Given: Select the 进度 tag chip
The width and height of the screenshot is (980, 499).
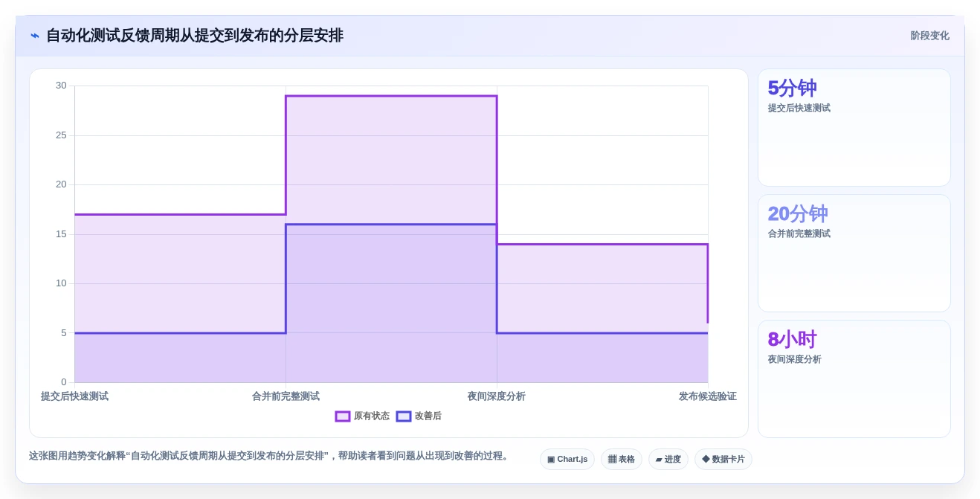Looking at the screenshot, I should coord(668,459).
